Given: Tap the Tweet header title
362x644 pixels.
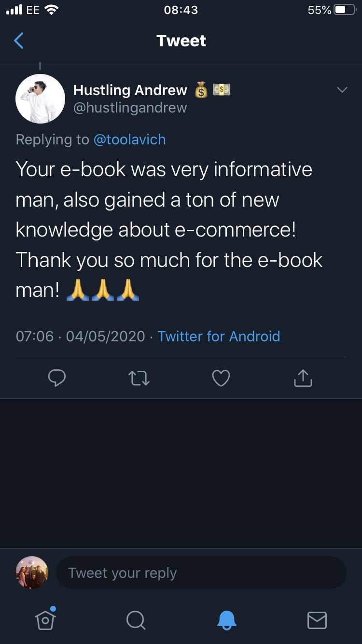Looking at the screenshot, I should pos(181,41).
